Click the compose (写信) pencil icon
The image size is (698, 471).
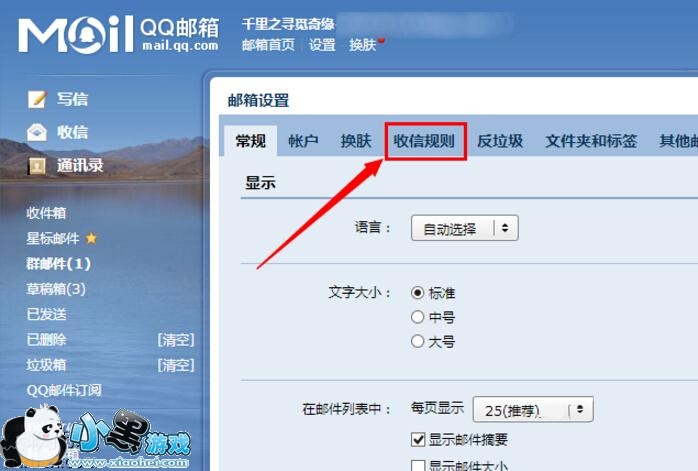pos(37,99)
